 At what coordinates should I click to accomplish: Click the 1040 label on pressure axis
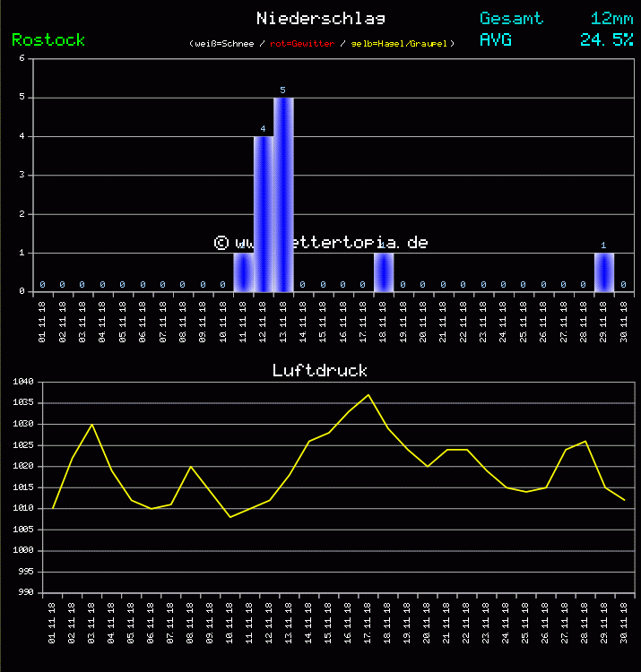click(x=23, y=382)
